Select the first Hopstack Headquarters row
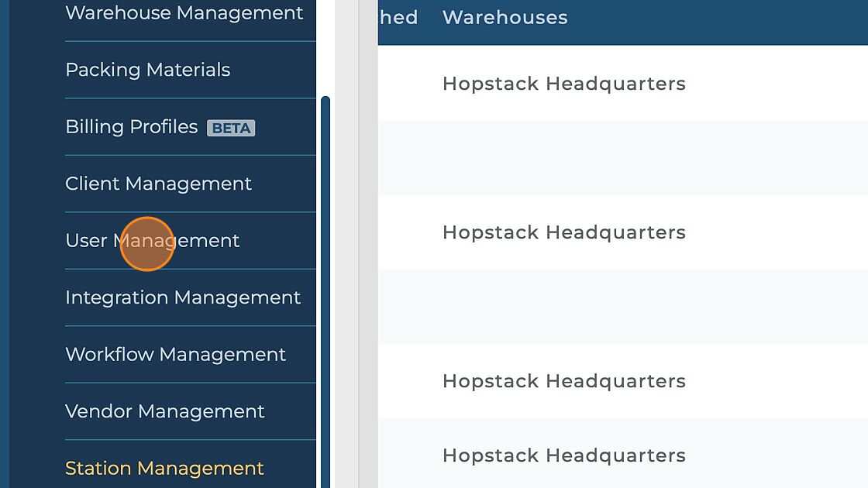Screen dimensions: 868x488 click(x=564, y=84)
